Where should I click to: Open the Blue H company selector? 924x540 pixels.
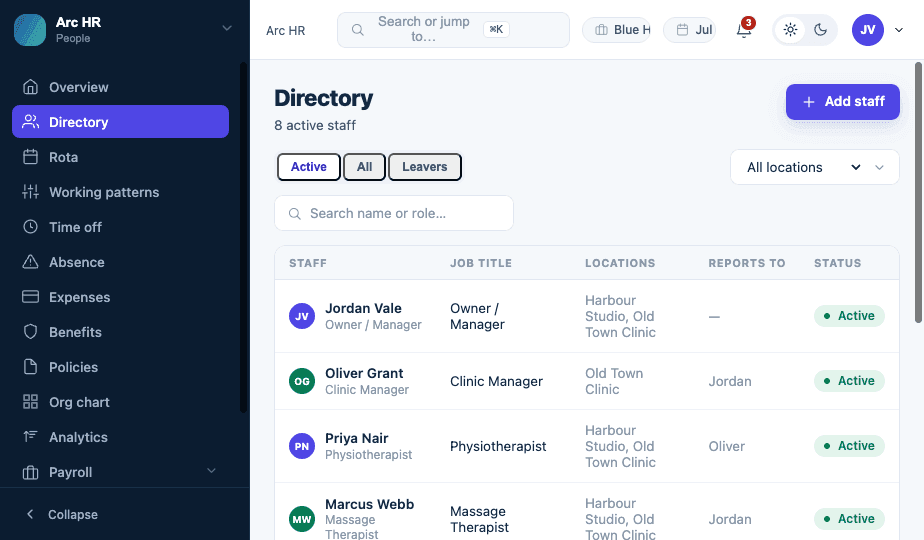[616, 29]
